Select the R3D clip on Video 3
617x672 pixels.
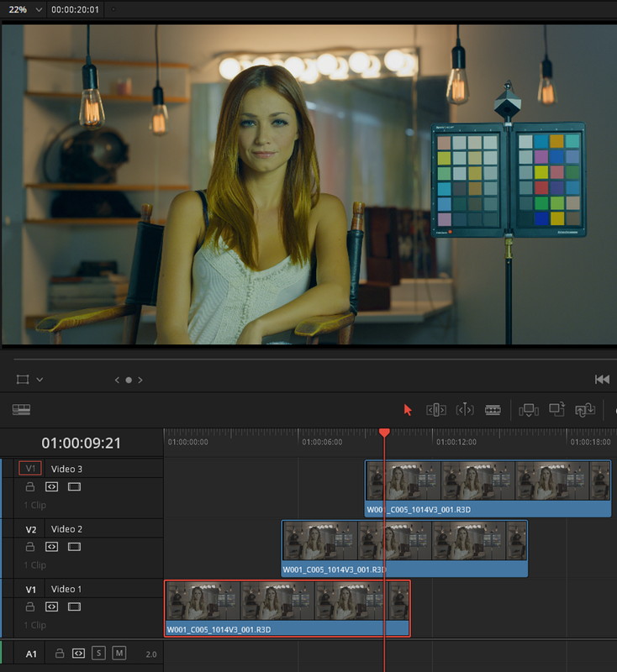(x=488, y=488)
